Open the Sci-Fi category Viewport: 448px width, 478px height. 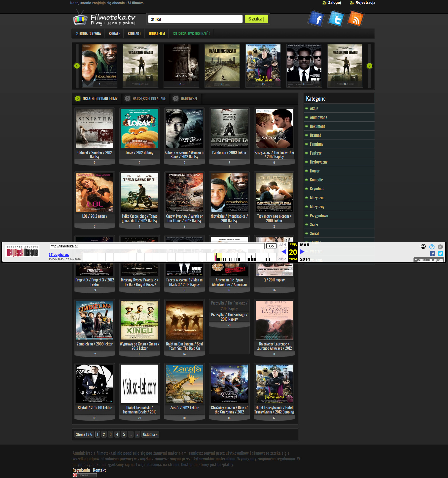click(x=314, y=225)
